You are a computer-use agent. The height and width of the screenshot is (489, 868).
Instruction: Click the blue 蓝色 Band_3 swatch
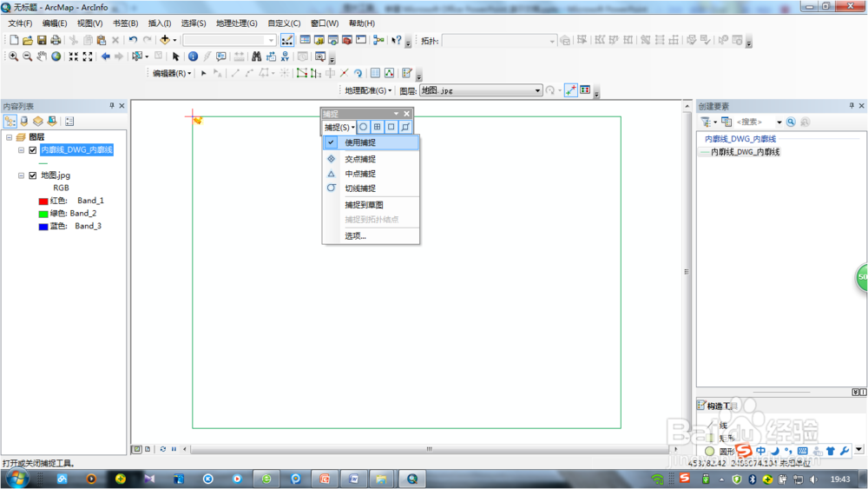[x=43, y=227]
